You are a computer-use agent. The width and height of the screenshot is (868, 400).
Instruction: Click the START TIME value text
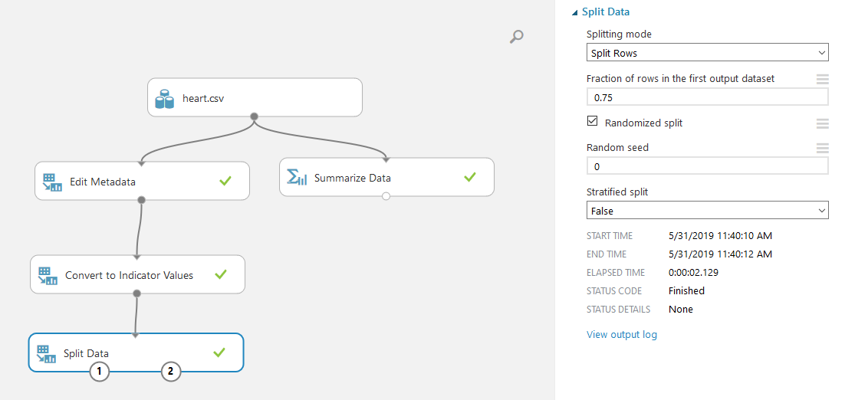(720, 236)
